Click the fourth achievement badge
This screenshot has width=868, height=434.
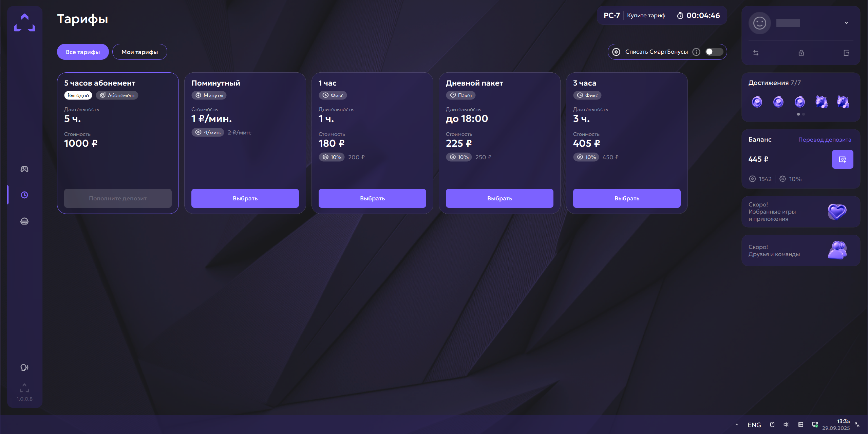click(822, 102)
